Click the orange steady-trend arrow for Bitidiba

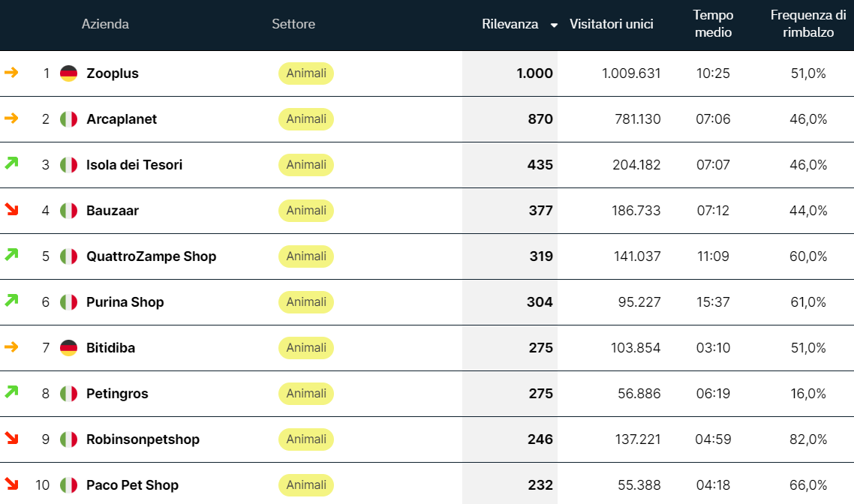pyautogui.click(x=11, y=346)
